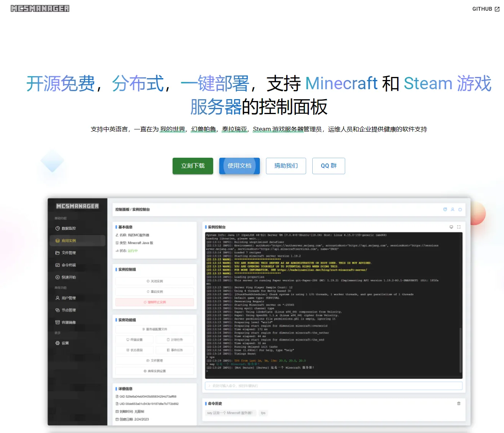
Task: Open 文件管理 in the dark sidebar
Action: point(77,253)
